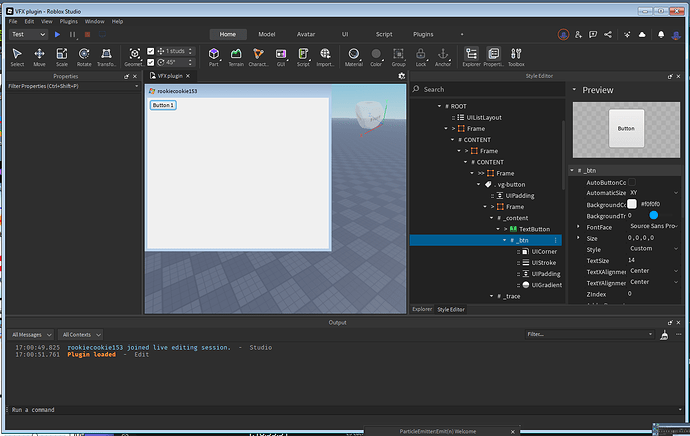Click the Pause playtest button

72,34
